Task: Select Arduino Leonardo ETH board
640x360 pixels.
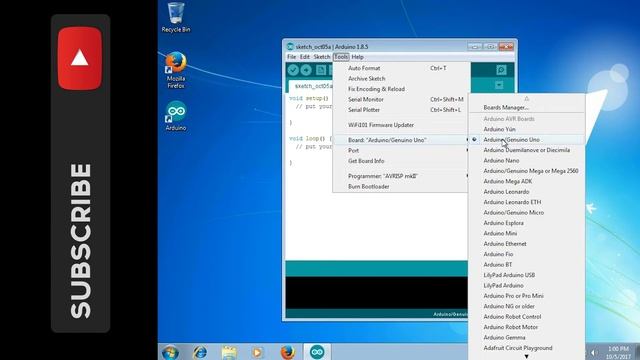Action: [527, 202]
